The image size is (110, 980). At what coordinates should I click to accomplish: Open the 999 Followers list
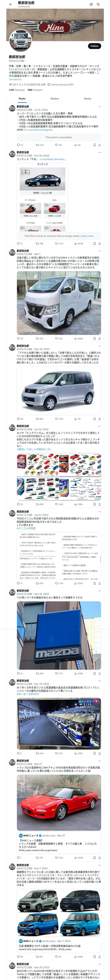pyautogui.click(x=35, y=90)
